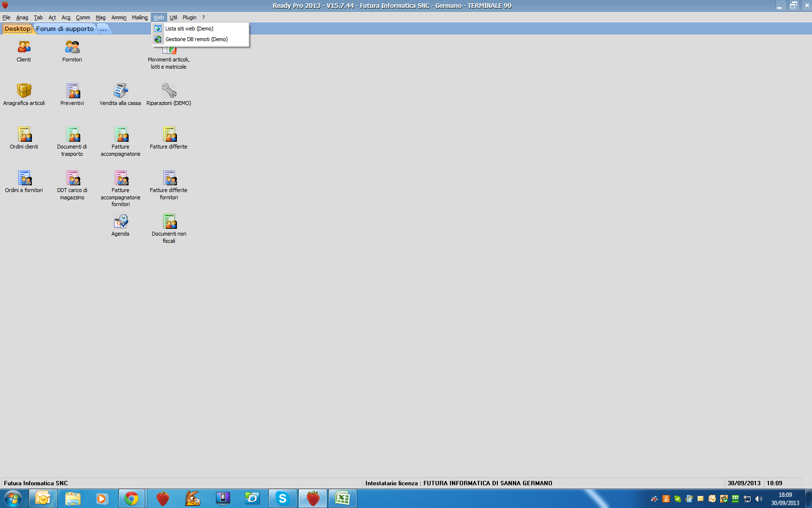The image size is (812, 508).
Task: Open the Plugin menu
Action: (189, 17)
